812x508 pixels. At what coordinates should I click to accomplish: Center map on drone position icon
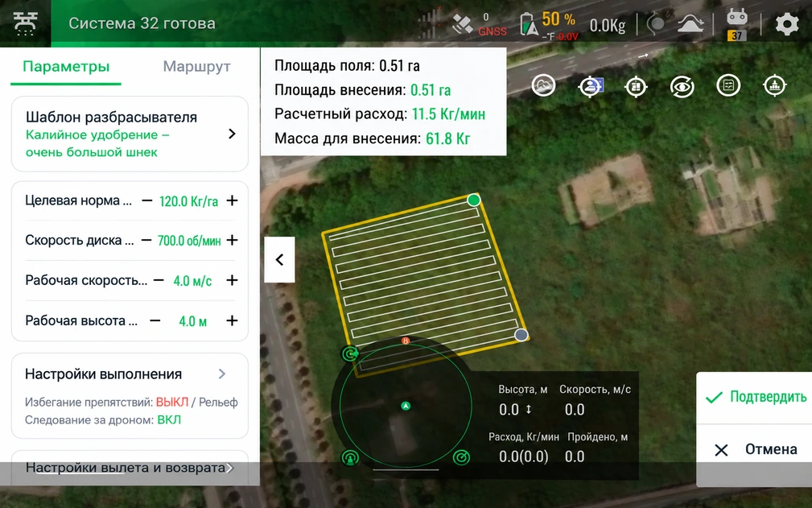click(x=775, y=85)
